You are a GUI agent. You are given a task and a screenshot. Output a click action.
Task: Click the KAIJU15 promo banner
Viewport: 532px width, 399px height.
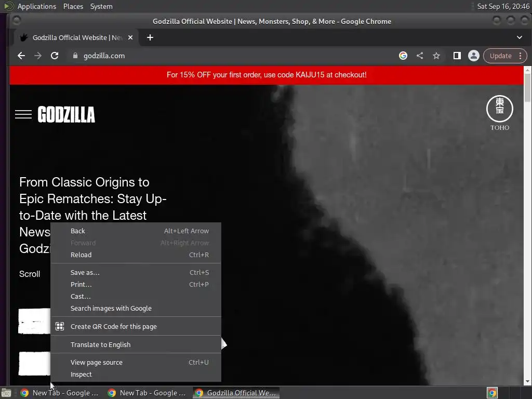pyautogui.click(x=267, y=75)
